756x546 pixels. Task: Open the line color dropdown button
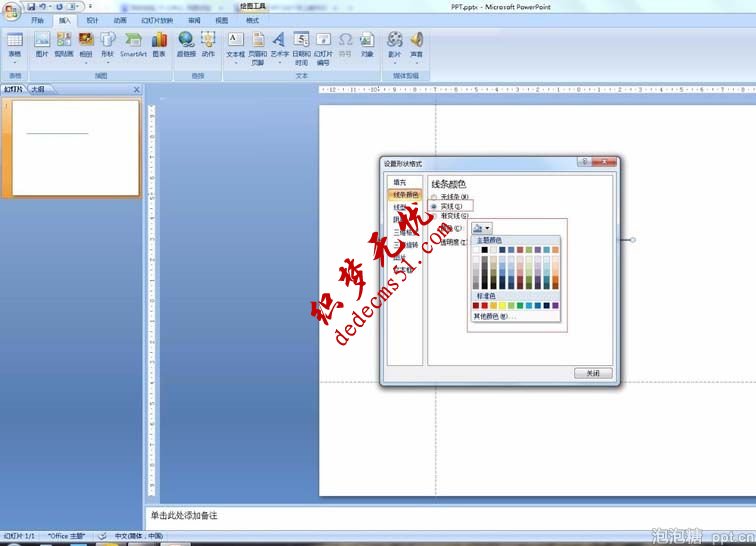[481, 228]
